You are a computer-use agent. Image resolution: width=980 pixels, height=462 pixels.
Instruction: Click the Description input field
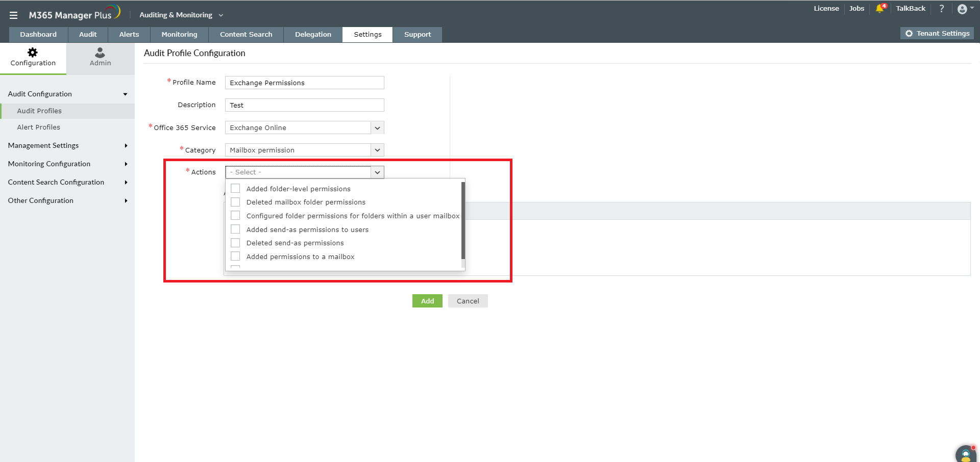304,105
